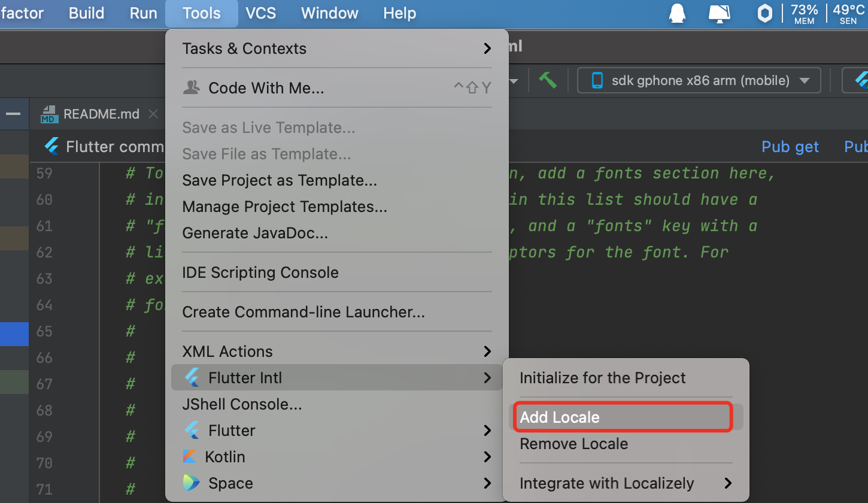This screenshot has height=503, width=868.
Task: Expand Integrate with Localizely submenu
Action: pos(626,483)
